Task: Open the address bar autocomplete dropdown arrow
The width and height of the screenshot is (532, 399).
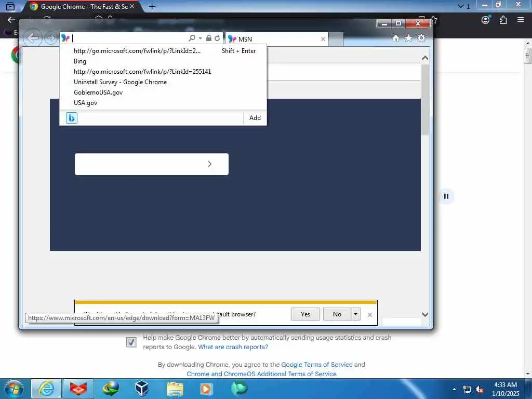Action: [200, 38]
